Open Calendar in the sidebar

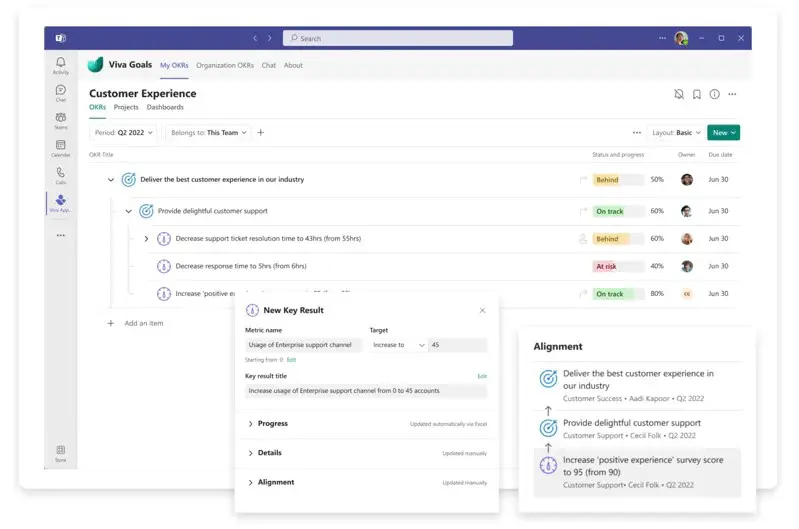pos(61,148)
